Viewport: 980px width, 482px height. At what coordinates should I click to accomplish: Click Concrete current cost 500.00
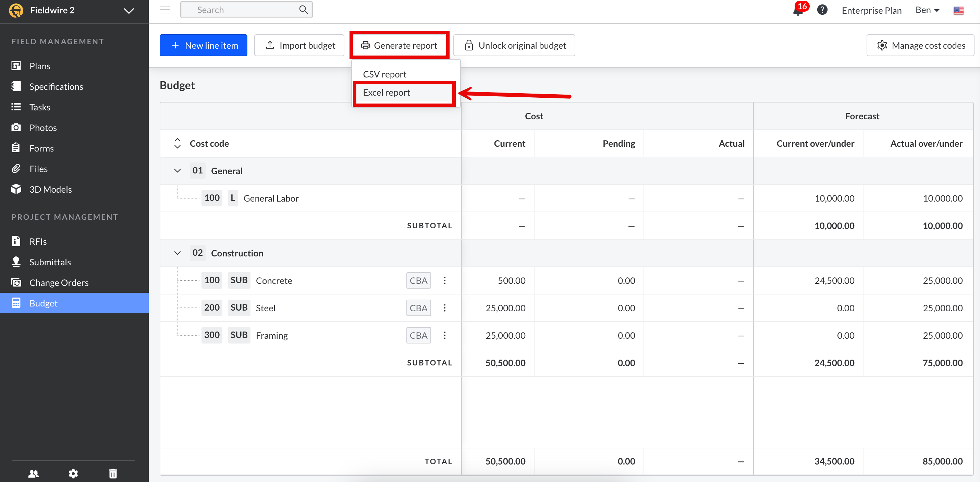(511, 281)
